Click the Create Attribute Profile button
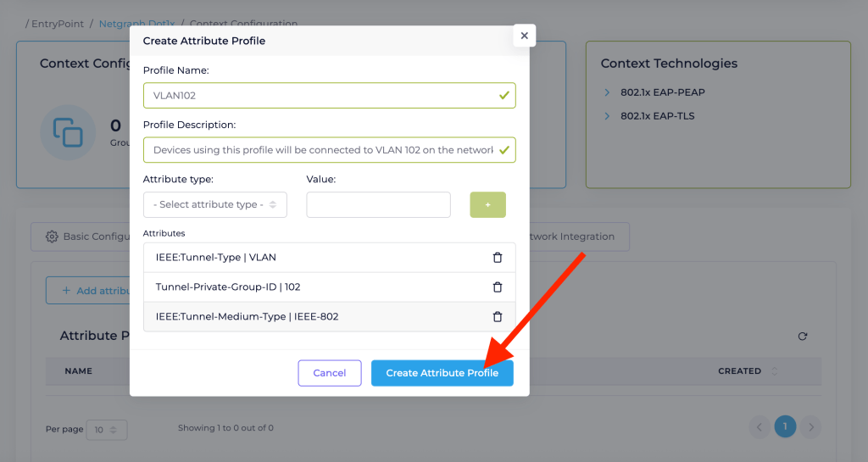Image resolution: width=868 pixels, height=462 pixels. pyautogui.click(x=442, y=373)
